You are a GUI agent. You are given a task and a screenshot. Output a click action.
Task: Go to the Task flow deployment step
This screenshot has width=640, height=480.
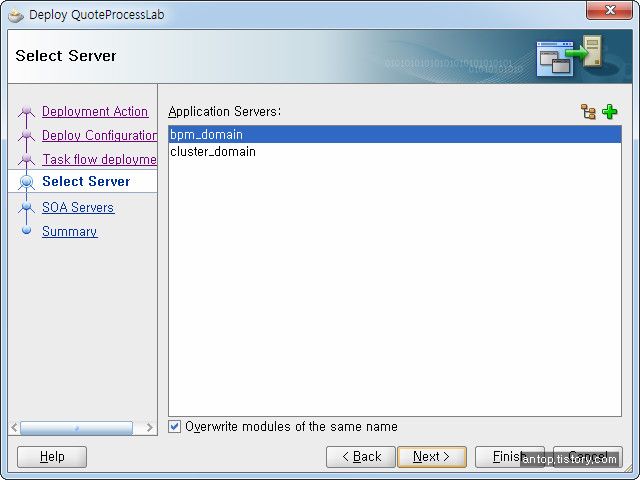coord(99,159)
